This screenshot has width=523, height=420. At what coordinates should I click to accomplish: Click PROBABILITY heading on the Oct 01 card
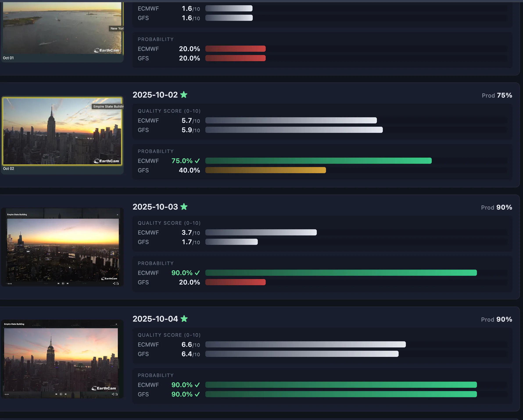point(156,39)
